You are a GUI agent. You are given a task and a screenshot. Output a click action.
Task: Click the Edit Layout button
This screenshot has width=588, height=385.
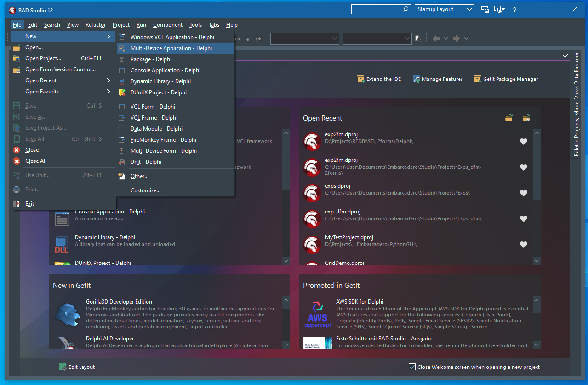77,367
